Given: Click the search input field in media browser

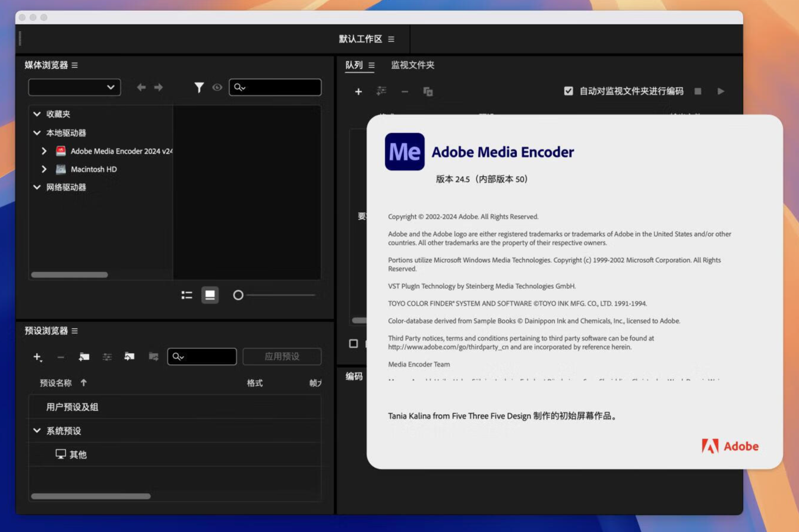Looking at the screenshot, I should (x=275, y=87).
